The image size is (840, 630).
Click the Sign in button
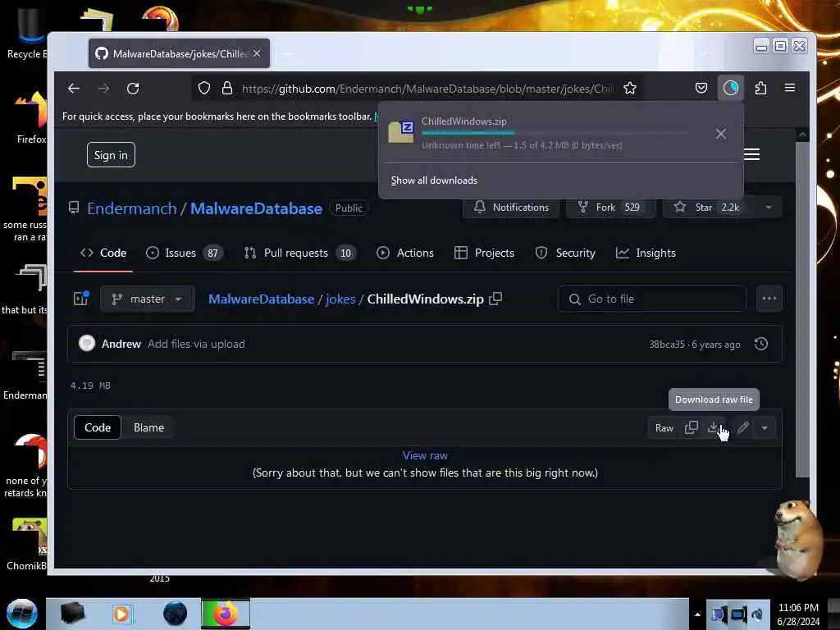(111, 155)
